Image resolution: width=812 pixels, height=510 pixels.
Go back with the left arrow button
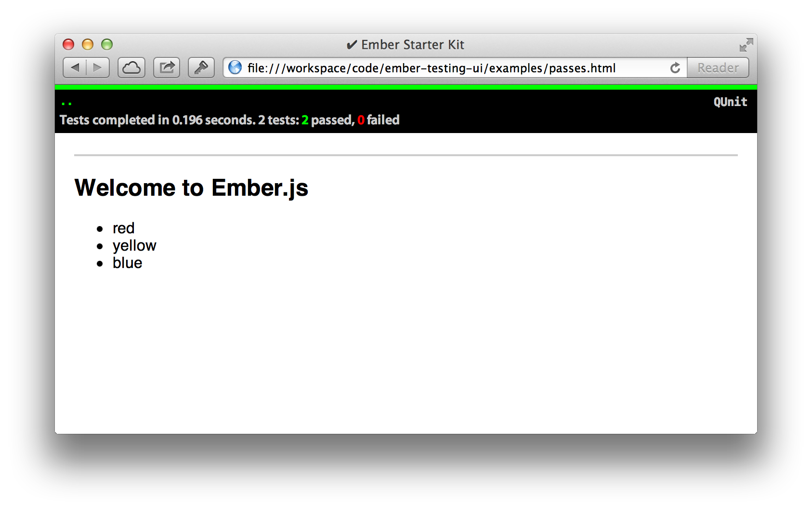(x=75, y=67)
